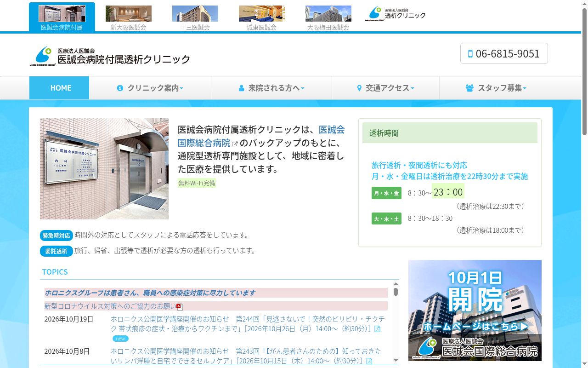The height and width of the screenshot is (368, 588).
Task: Open the 新型コロナウイルス対策へのご協力のお願い link
Action: point(110,306)
